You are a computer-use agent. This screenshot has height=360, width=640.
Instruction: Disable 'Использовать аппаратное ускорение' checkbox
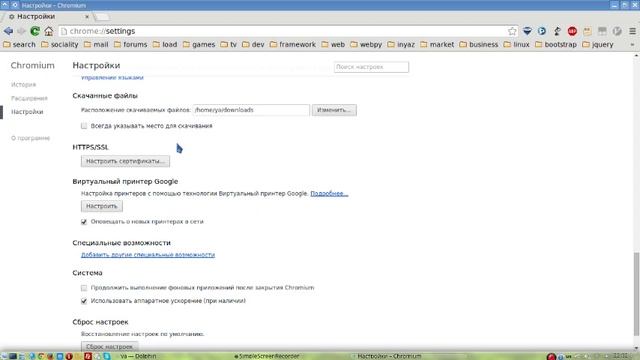(x=84, y=301)
